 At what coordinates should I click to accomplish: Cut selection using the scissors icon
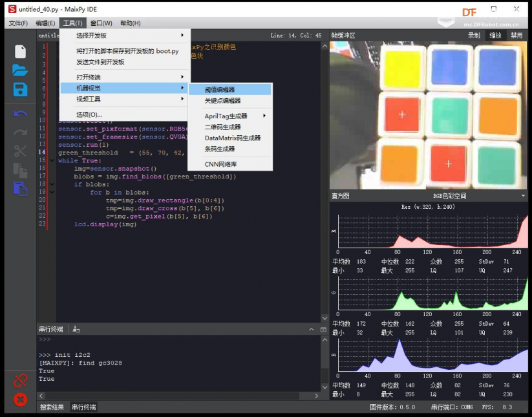coord(20,151)
